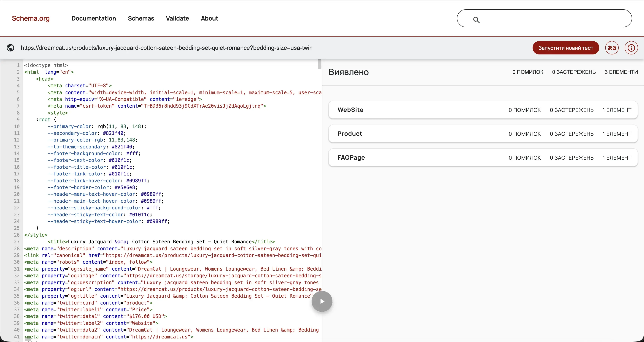Screen dimensions: 644x342
Task: Focus the site search field
Action: click(x=544, y=18)
